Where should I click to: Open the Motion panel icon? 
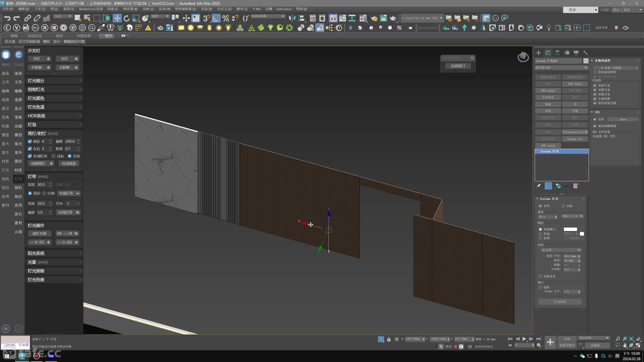(x=567, y=53)
